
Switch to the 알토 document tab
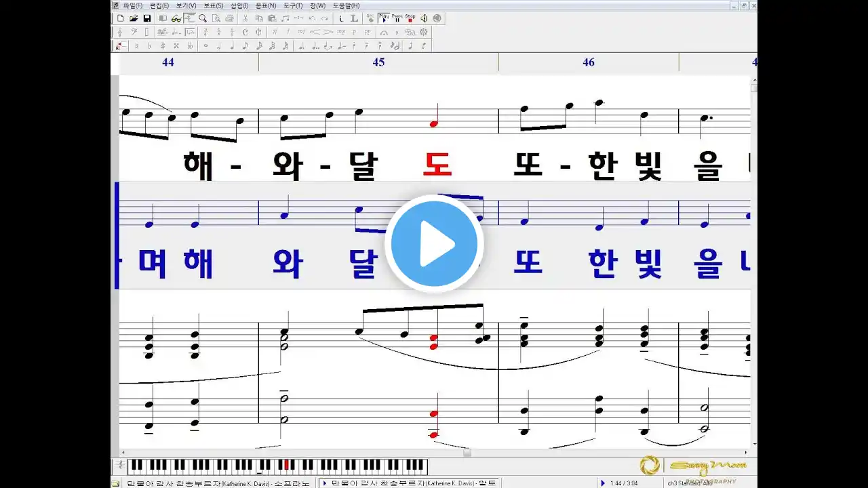[x=410, y=483]
